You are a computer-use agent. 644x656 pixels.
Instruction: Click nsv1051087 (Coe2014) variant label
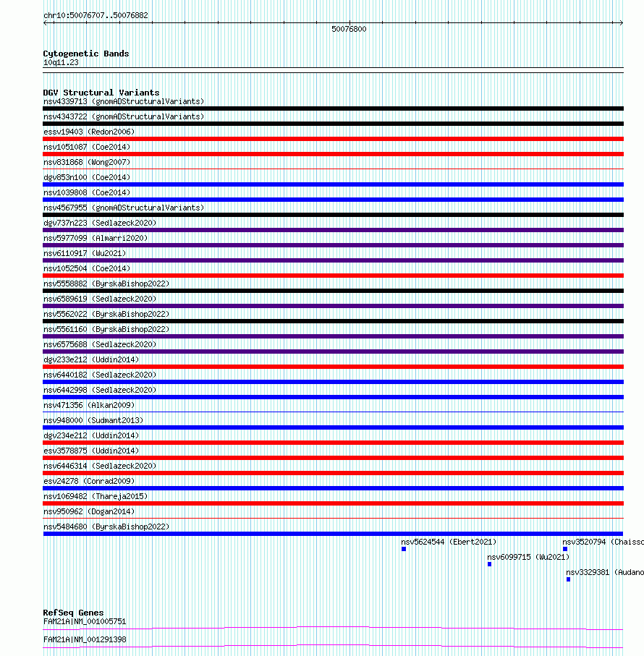coord(87,148)
